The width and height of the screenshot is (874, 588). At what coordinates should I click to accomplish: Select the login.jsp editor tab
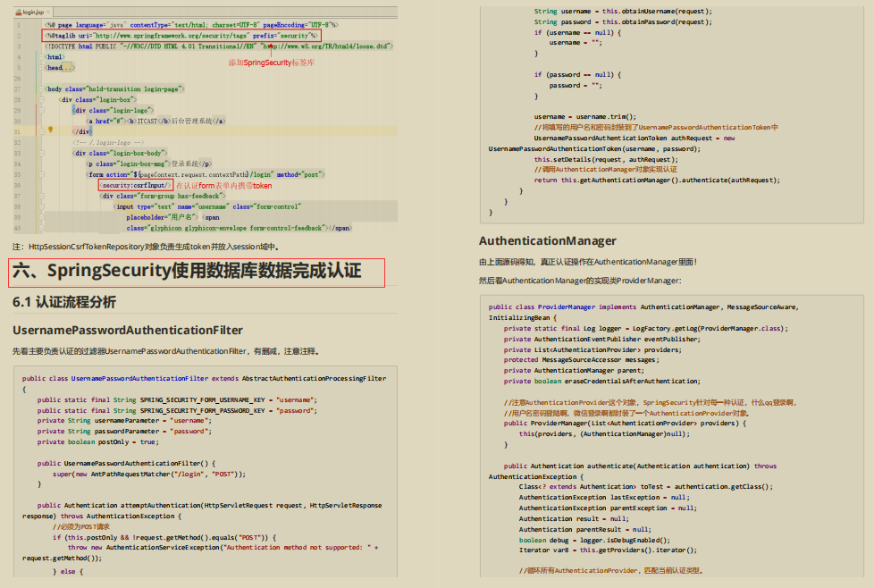coord(33,12)
